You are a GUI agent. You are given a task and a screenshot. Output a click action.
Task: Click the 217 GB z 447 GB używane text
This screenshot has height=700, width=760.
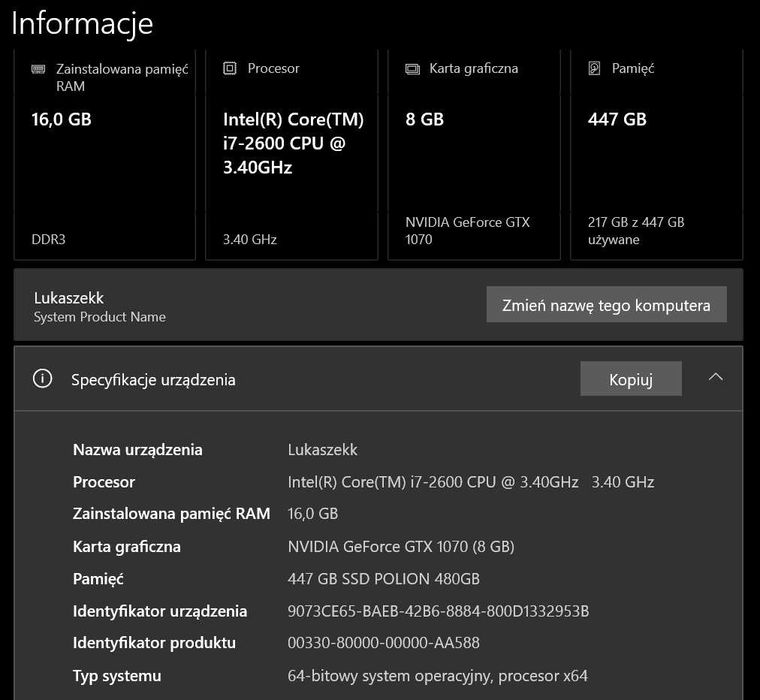[x=636, y=230]
